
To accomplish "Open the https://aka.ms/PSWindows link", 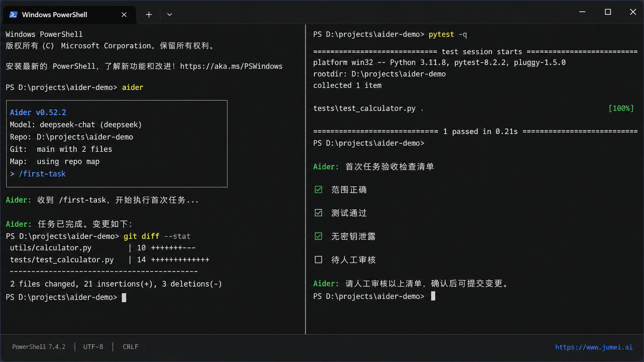I will 231,66.
